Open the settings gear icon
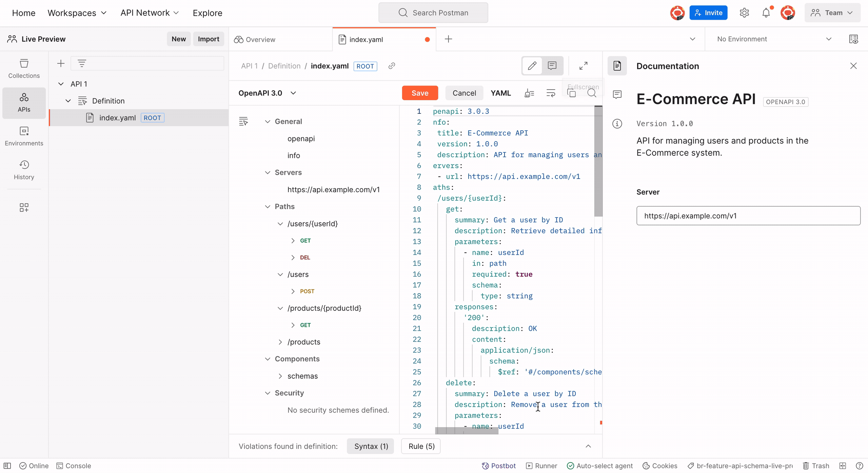The height and width of the screenshot is (473, 868). pyautogui.click(x=744, y=13)
